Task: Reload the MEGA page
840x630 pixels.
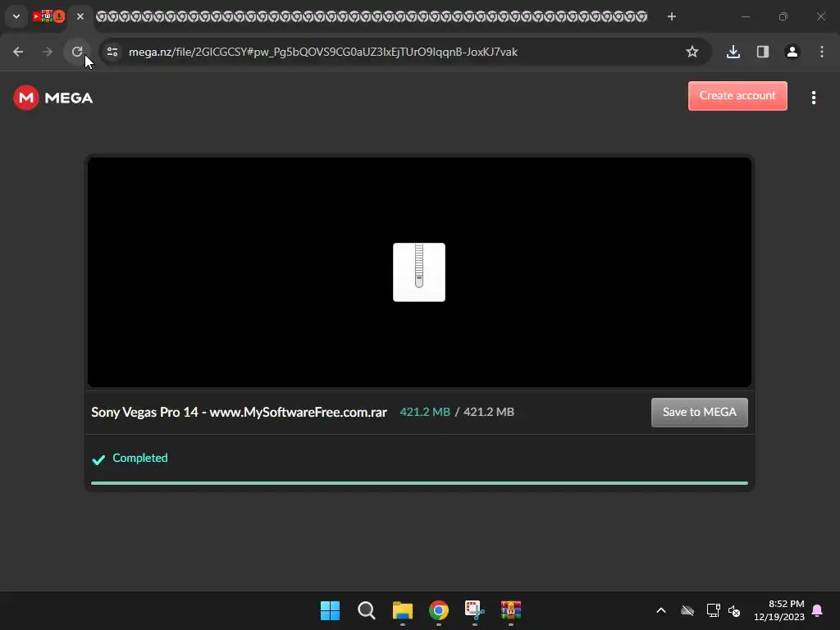Action: pyautogui.click(x=77, y=52)
